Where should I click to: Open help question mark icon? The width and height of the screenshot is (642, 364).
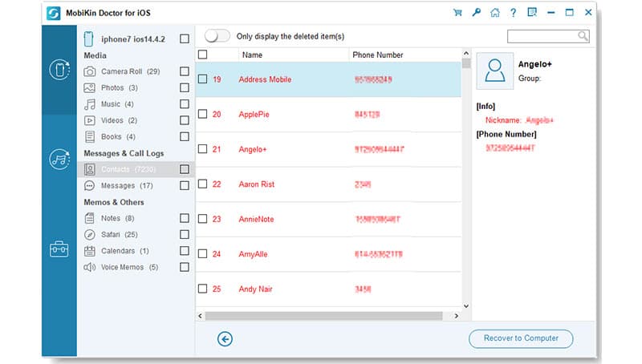tap(513, 13)
